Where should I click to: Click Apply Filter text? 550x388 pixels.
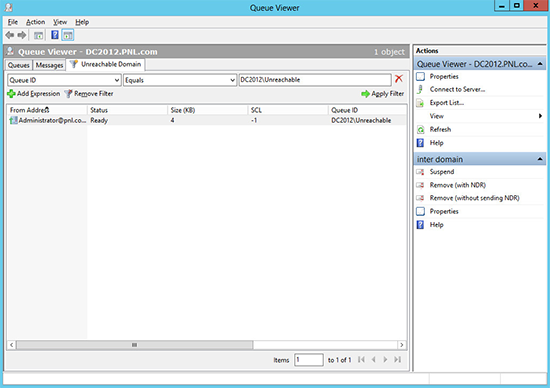(388, 94)
